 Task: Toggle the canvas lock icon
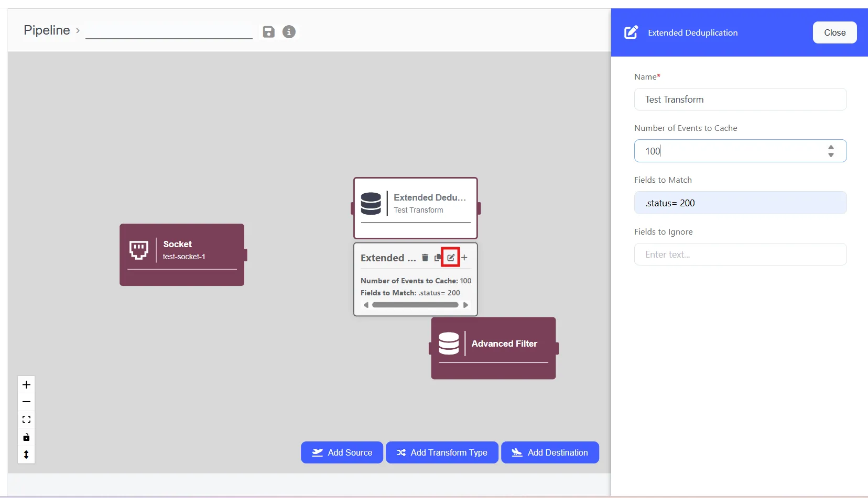click(x=26, y=437)
